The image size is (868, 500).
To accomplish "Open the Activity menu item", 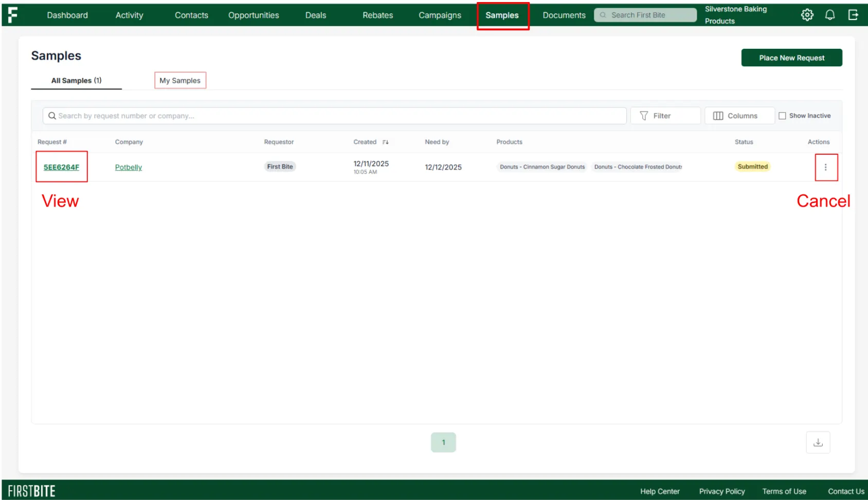I will [x=130, y=15].
